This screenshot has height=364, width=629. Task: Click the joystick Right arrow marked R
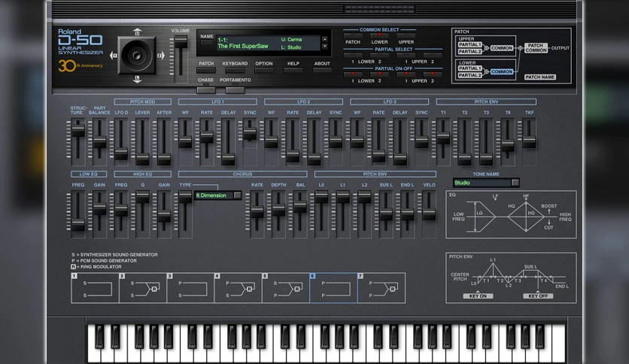(160, 56)
